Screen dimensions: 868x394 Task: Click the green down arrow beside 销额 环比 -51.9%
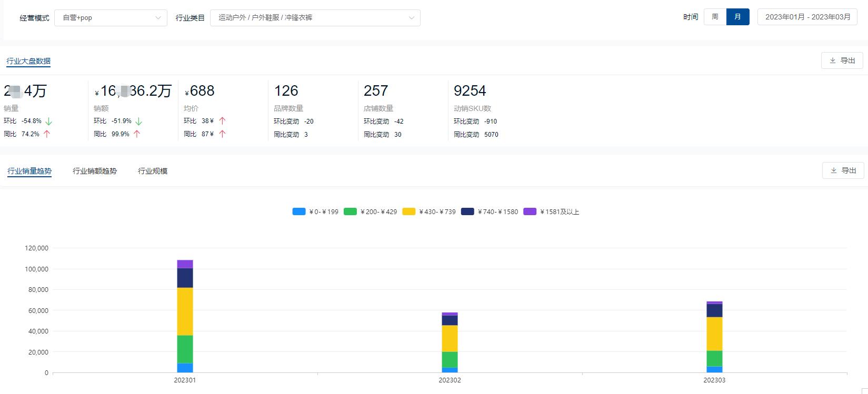(x=138, y=122)
